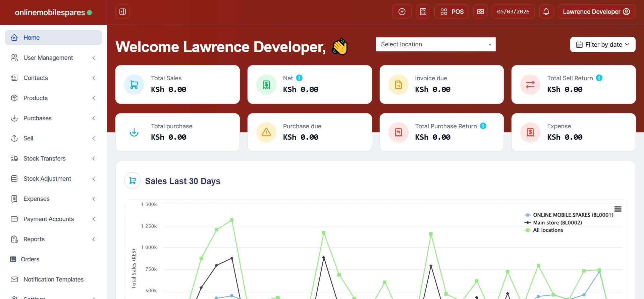Image resolution: width=644 pixels, height=299 pixels.
Task: Click the Notification Templates envelope icon
Action: point(14,280)
